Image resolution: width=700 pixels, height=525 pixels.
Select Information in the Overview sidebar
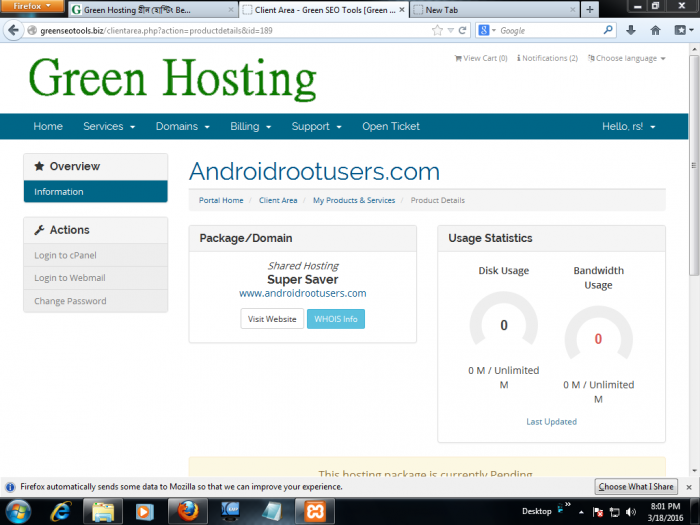coord(96,192)
